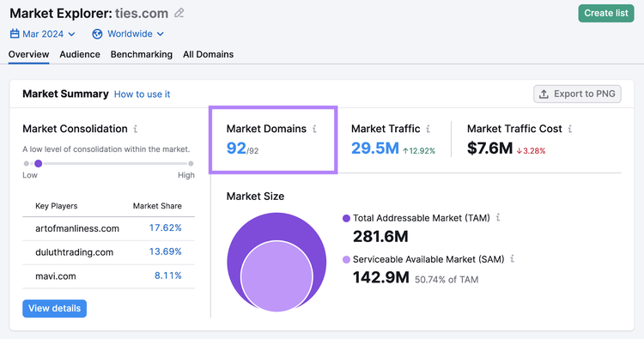Open the How to use it link
Image resolution: width=644 pixels, height=339 pixels.
[x=142, y=94]
